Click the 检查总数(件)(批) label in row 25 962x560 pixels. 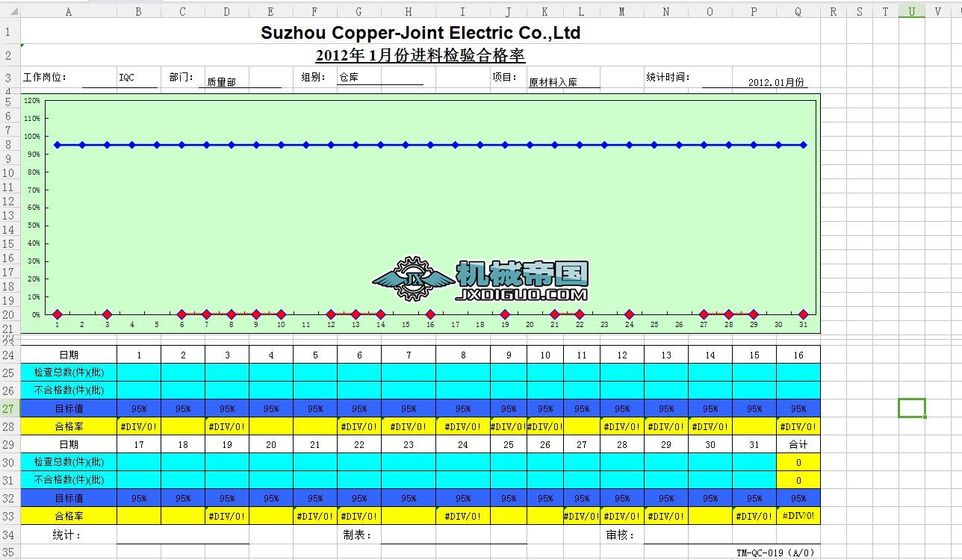coord(69,372)
